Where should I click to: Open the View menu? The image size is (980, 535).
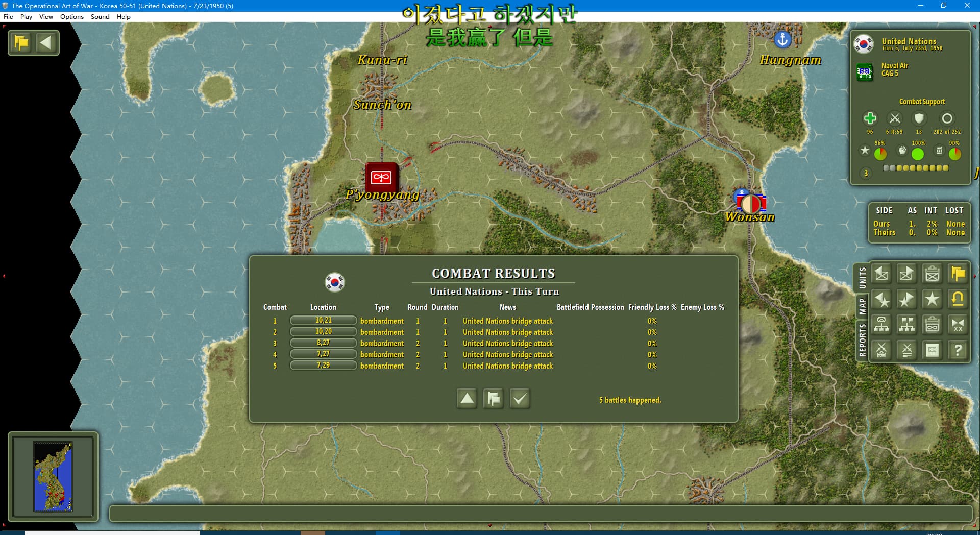coord(46,16)
